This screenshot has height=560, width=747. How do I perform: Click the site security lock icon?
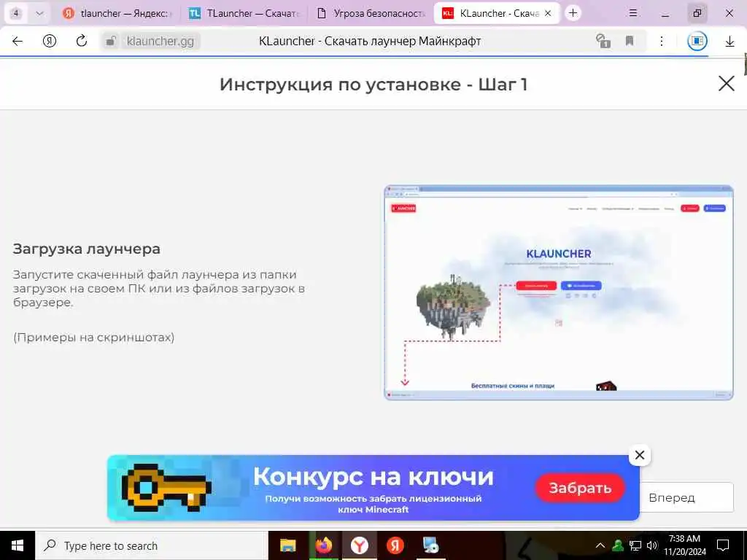[111, 42]
